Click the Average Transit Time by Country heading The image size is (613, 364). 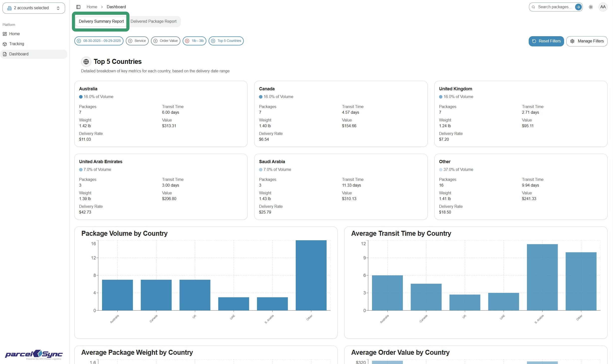coord(401,234)
